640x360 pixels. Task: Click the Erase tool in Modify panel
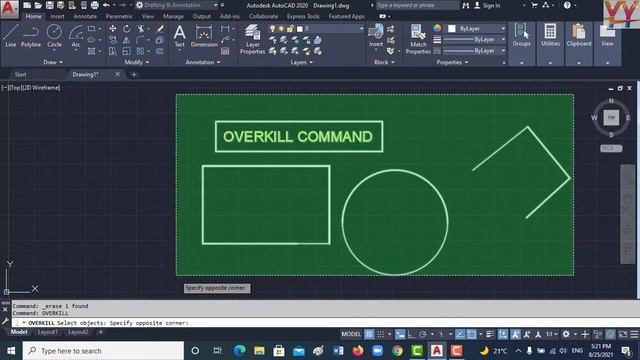[x=160, y=29]
